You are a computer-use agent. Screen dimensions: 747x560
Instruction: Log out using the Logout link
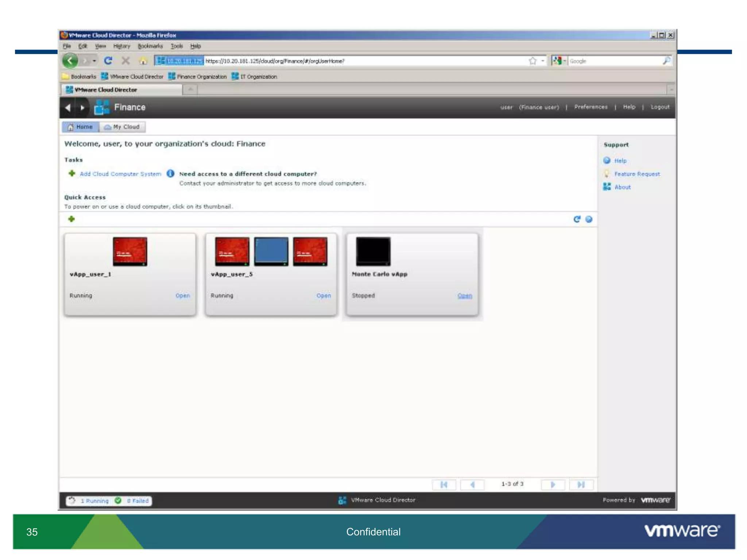pos(660,107)
